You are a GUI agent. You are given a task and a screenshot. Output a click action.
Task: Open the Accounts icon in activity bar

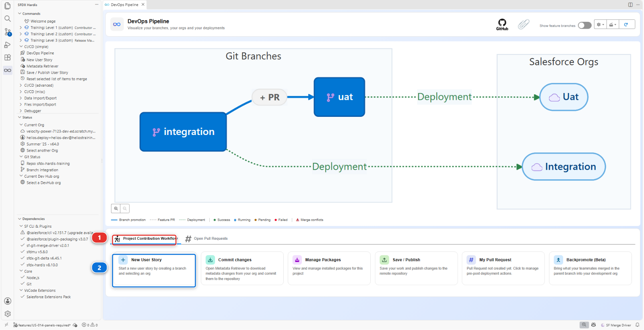coord(7,301)
